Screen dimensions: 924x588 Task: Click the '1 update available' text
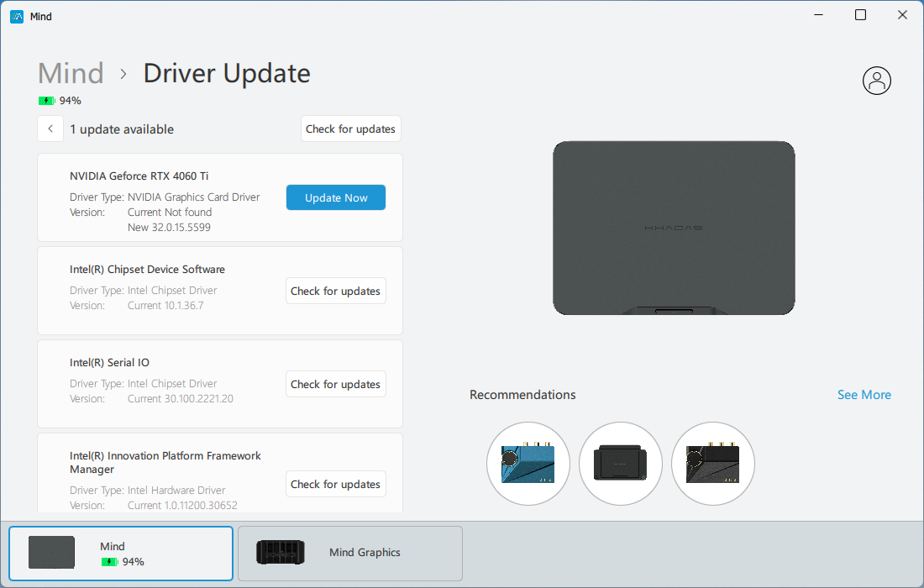pyautogui.click(x=122, y=129)
